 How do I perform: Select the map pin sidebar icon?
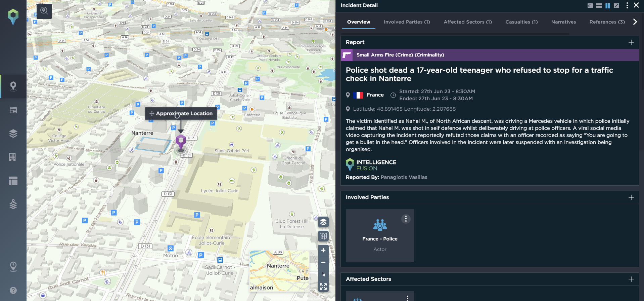tap(13, 86)
